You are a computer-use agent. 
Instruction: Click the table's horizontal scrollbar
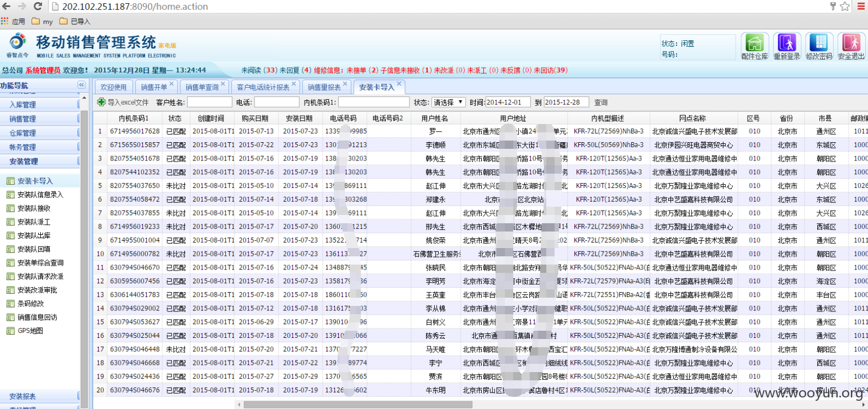358,405
